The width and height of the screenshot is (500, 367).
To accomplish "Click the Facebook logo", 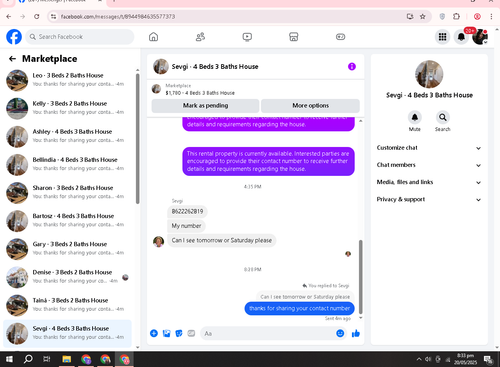I will pyautogui.click(x=14, y=37).
